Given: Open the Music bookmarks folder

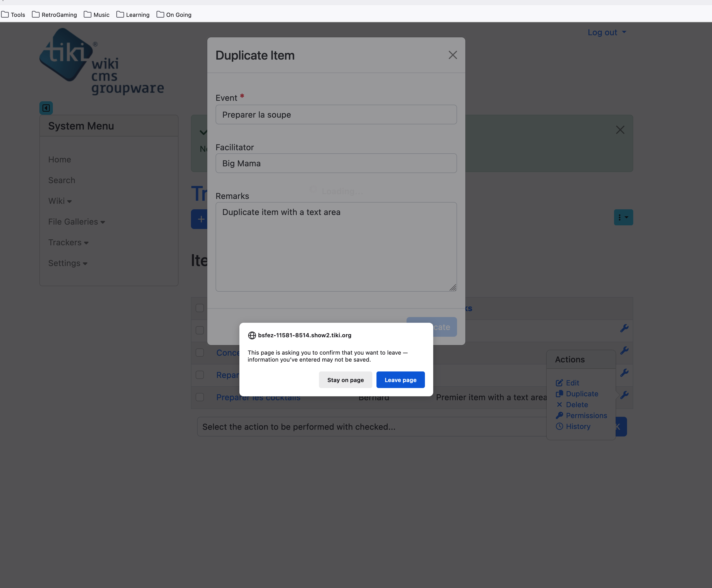Looking at the screenshot, I should tap(97, 15).
